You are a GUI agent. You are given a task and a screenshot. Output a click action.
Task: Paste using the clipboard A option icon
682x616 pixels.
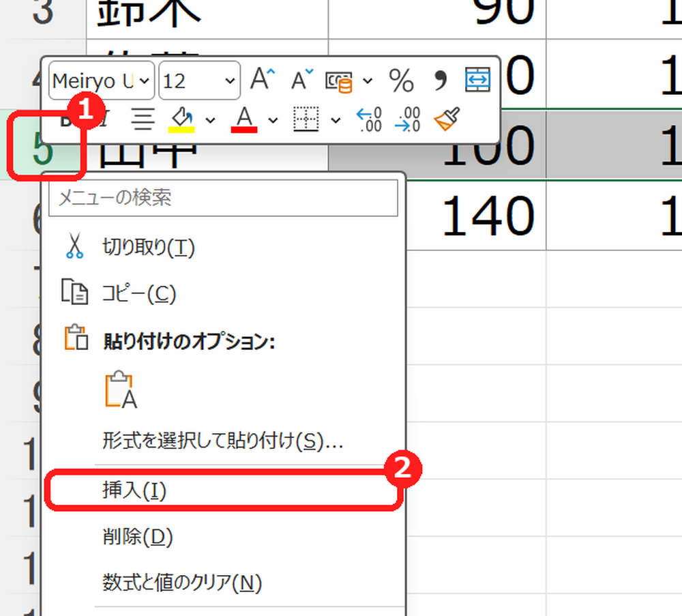(121, 390)
